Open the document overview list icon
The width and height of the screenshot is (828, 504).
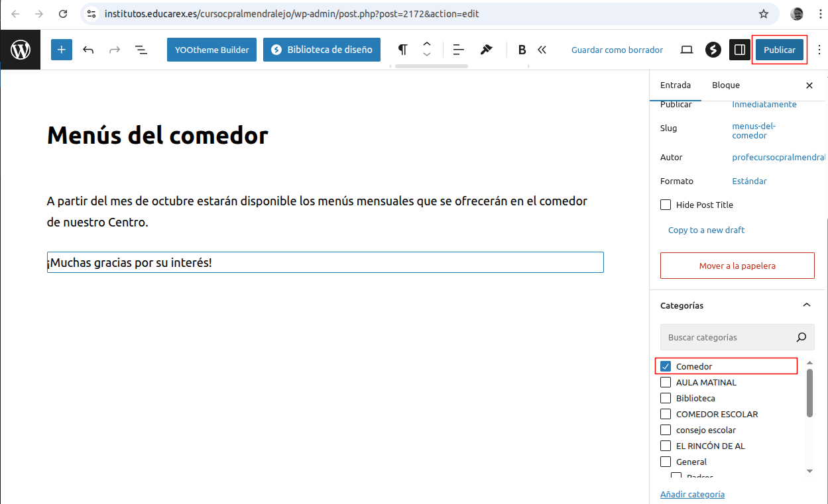pyautogui.click(x=141, y=50)
